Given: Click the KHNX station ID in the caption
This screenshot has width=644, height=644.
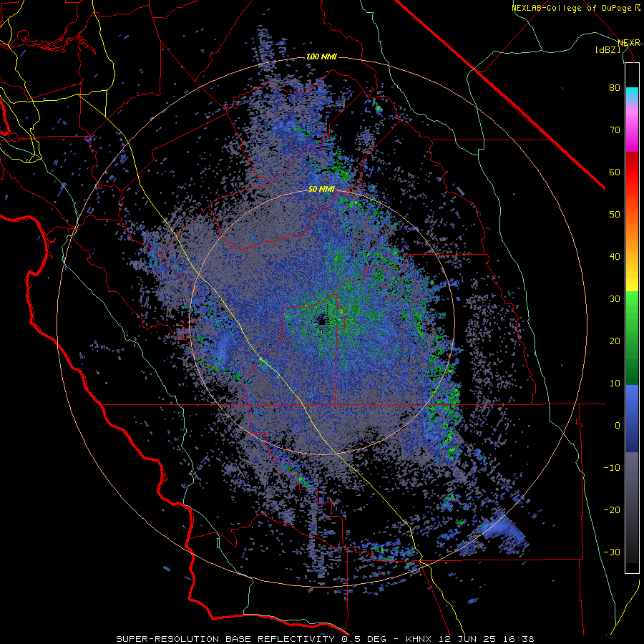Looking at the screenshot, I should click(x=420, y=639).
